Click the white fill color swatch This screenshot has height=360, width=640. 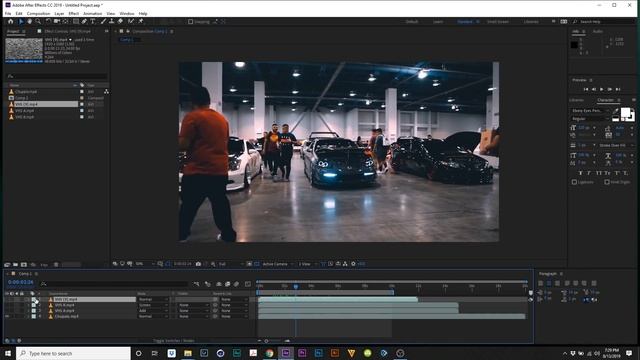click(625, 112)
